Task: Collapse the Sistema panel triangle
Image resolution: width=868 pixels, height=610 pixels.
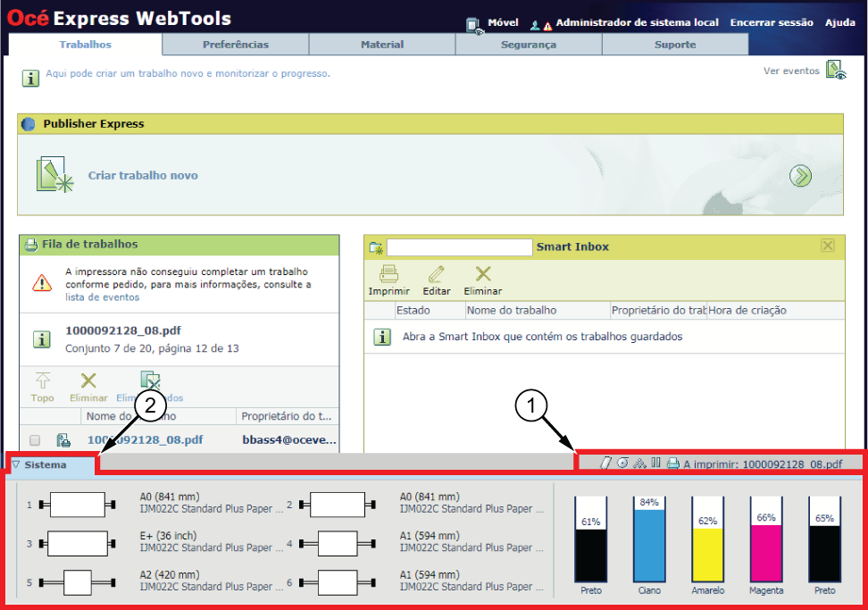Action: 16,464
